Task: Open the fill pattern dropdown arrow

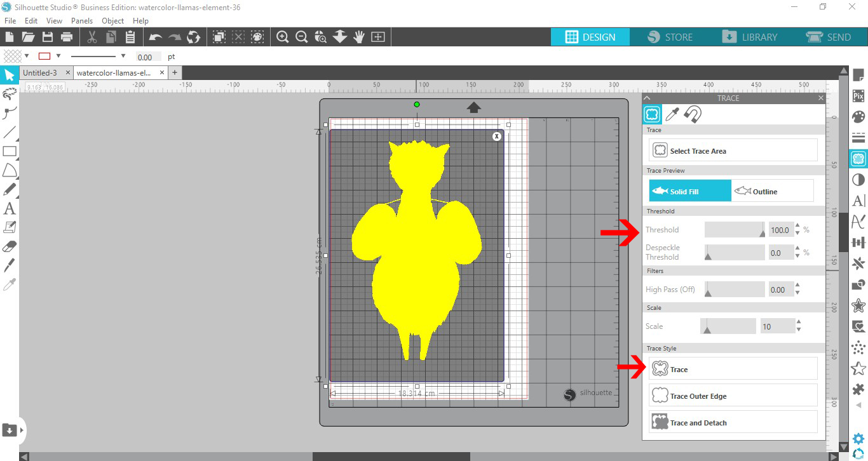Action: coord(27,56)
